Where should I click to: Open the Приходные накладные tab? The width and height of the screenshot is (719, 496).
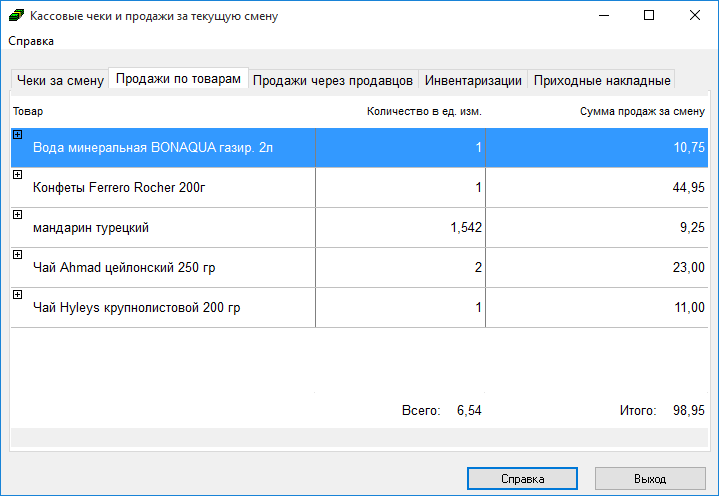tap(601, 80)
